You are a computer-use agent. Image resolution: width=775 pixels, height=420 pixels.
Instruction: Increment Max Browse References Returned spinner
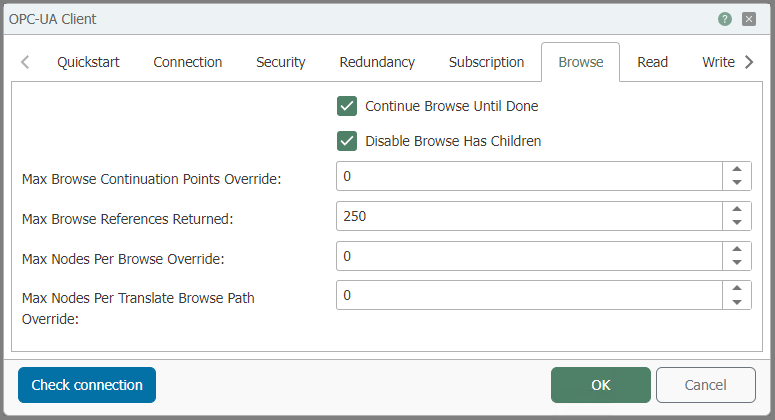(737, 209)
